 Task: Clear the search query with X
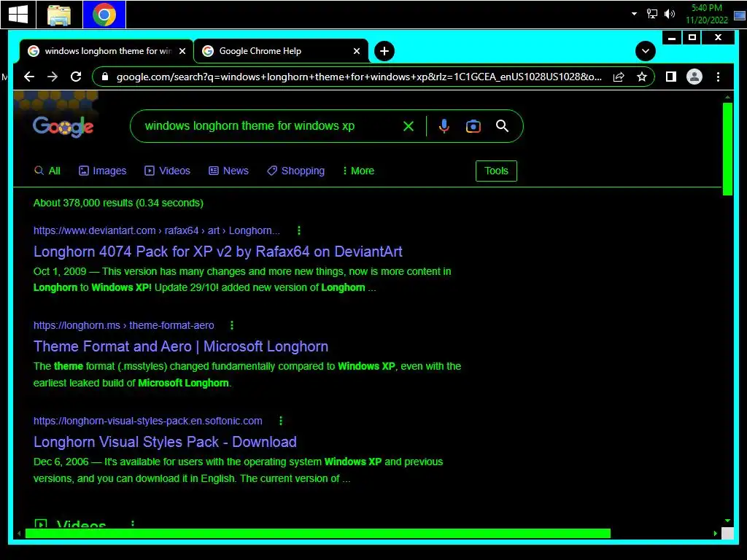(409, 126)
